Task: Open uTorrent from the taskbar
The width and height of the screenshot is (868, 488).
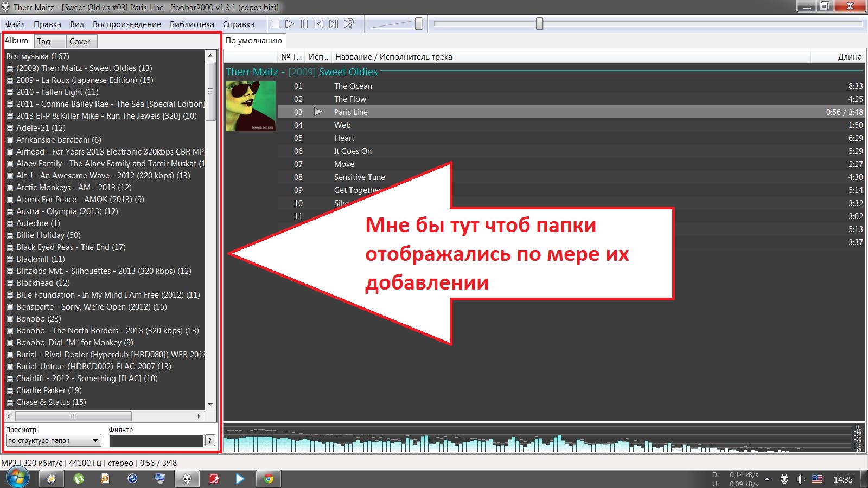Action: (79, 479)
